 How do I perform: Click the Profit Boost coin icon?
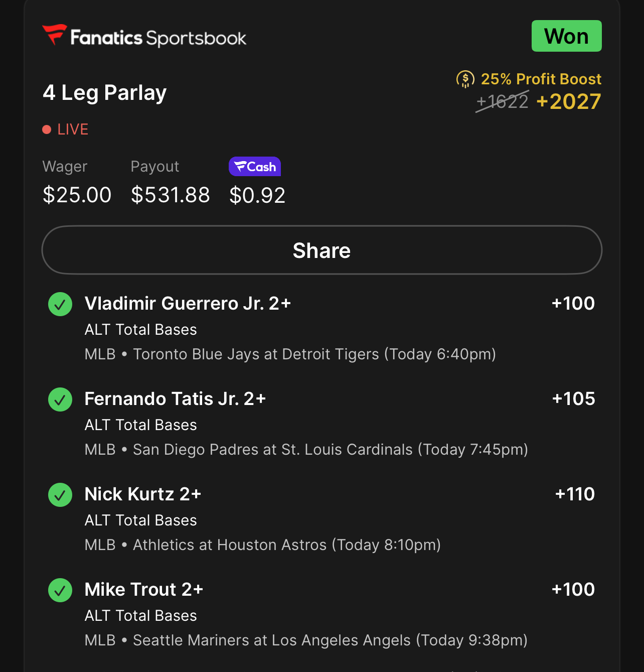pyautogui.click(x=465, y=79)
